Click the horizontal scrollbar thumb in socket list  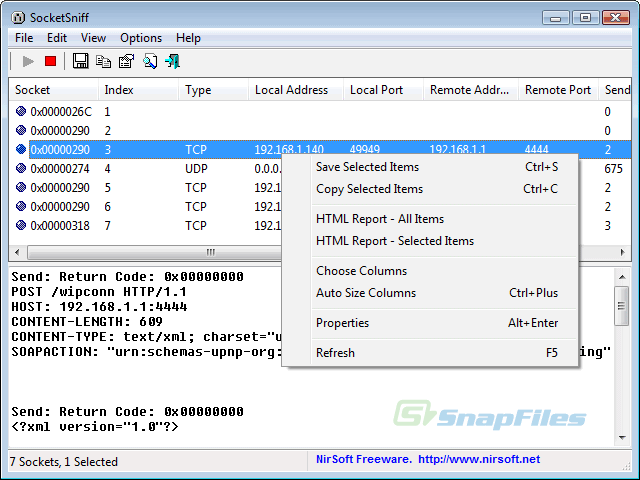point(155,252)
